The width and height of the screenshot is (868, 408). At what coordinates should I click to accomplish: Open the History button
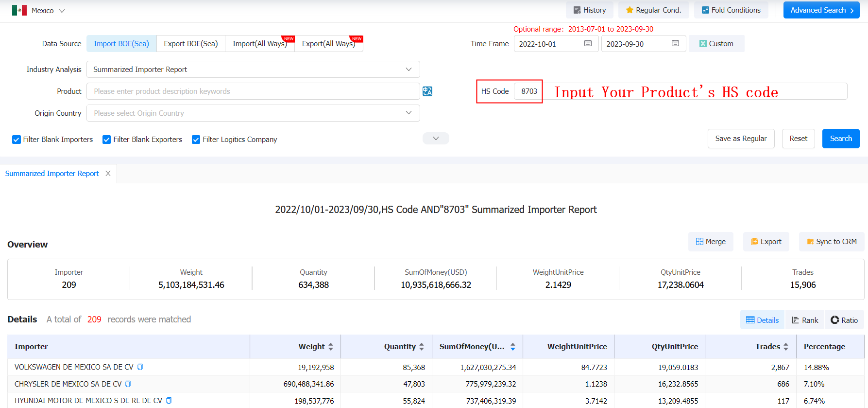point(589,10)
